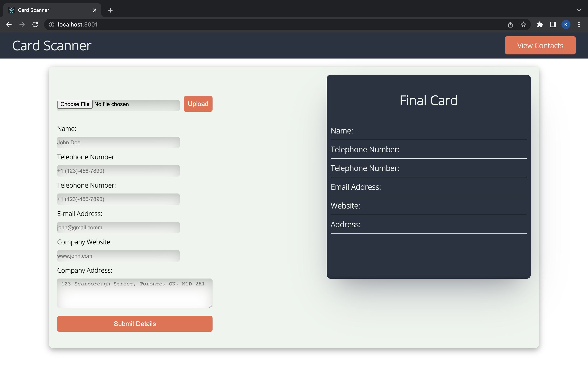Viewport: 588px width, 367px height.
Task: Click the blue K profile avatar
Action: (566, 24)
